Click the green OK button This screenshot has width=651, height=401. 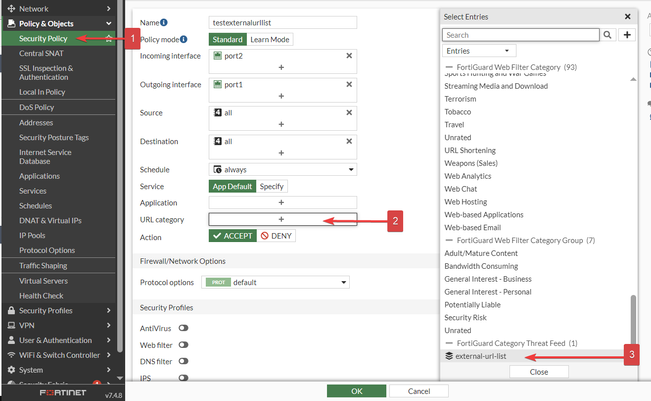[356, 390]
